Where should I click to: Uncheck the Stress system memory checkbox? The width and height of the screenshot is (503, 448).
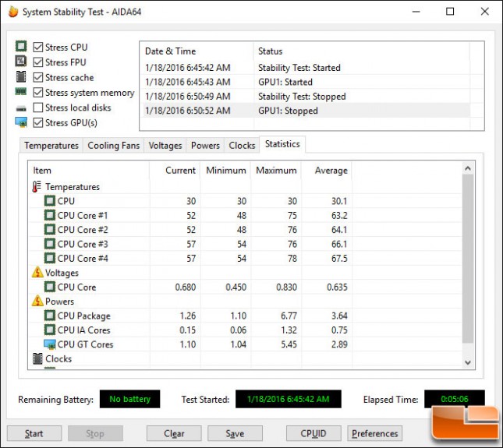[x=38, y=92]
